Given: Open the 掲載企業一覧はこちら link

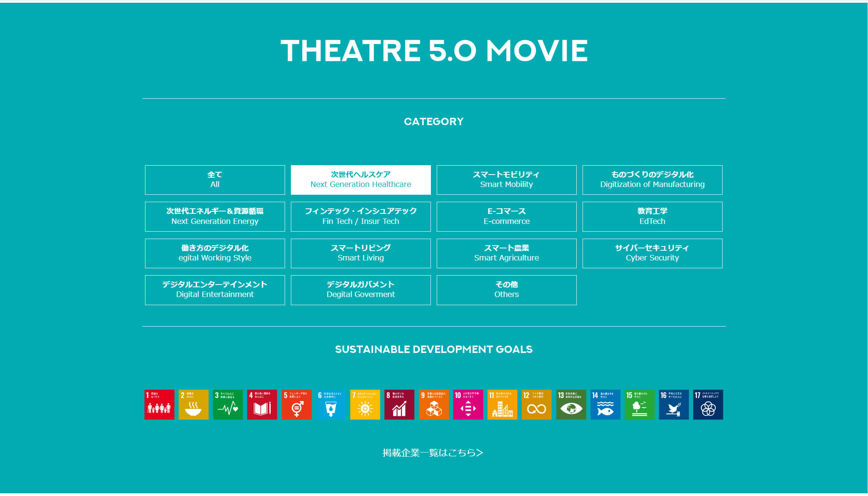Looking at the screenshot, I should (x=432, y=452).
